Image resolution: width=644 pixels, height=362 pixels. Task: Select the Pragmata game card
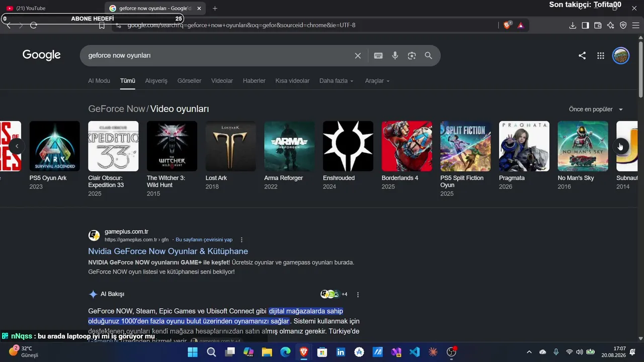point(524,156)
